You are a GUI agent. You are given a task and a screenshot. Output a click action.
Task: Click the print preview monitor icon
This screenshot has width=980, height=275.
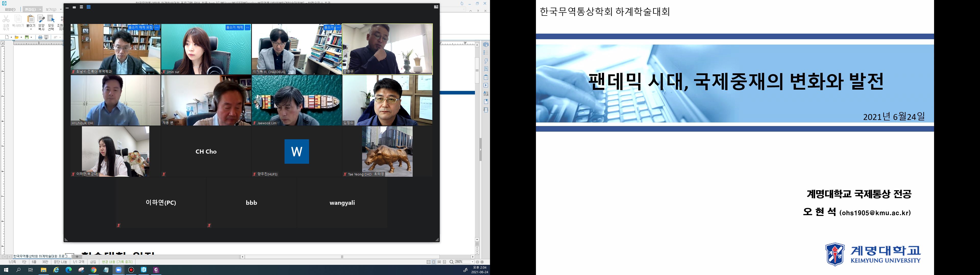[x=46, y=37]
